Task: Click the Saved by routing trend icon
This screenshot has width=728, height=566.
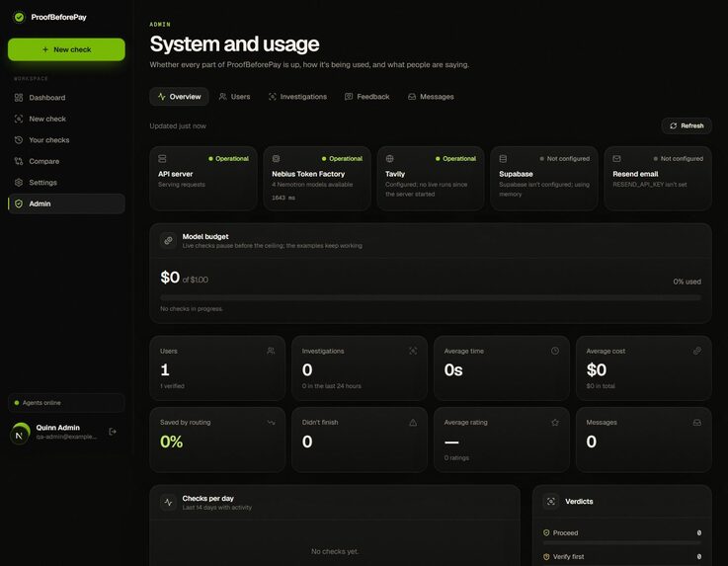Action: pos(271,423)
